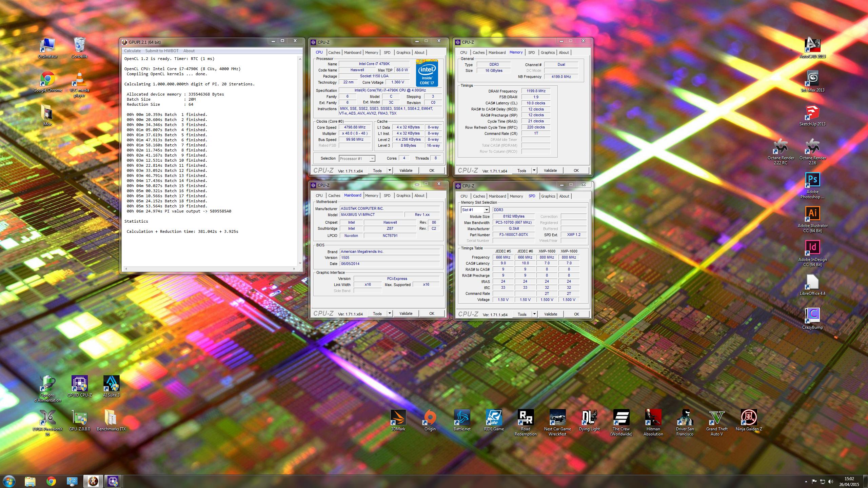Launch the SketchUp 2013 shortcut
This screenshot has height=488, width=868.
tap(812, 116)
